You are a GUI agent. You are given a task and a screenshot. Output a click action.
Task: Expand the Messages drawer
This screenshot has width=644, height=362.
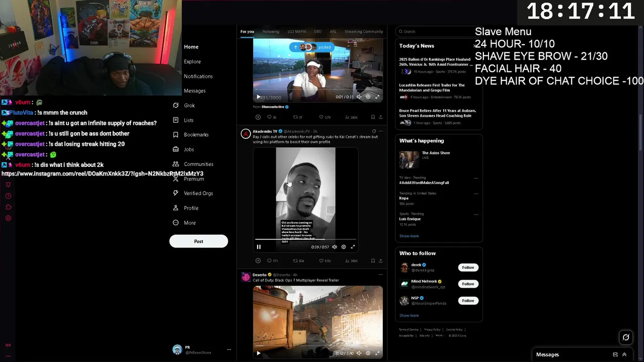click(624, 354)
